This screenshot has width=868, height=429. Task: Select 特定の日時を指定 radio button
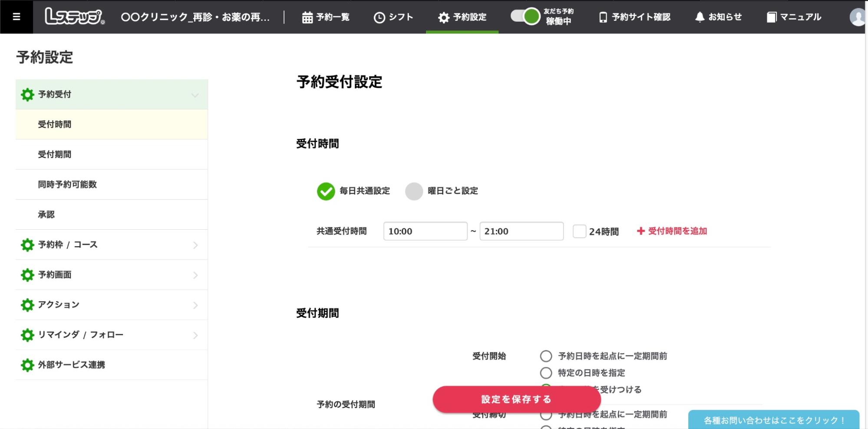pos(546,373)
